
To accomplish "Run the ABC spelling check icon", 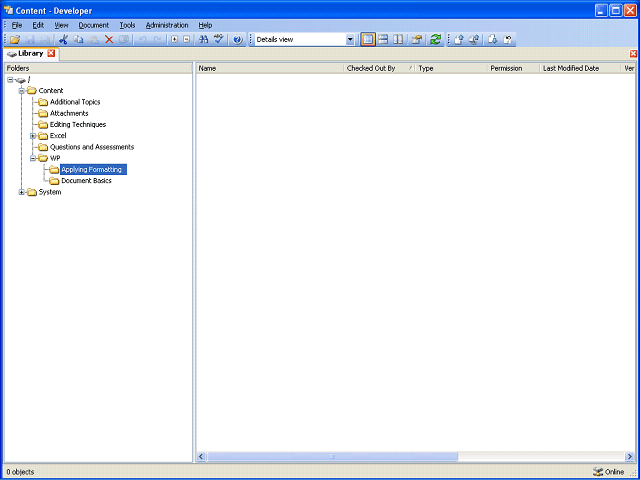I will [219, 40].
